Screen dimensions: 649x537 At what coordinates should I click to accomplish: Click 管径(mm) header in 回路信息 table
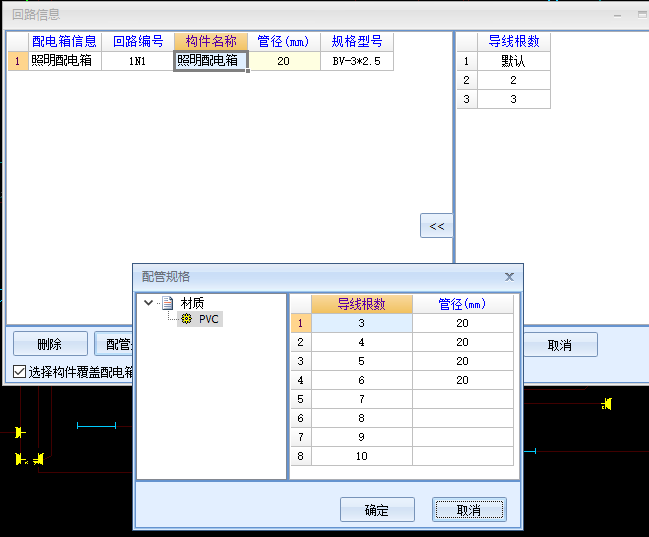(x=284, y=41)
